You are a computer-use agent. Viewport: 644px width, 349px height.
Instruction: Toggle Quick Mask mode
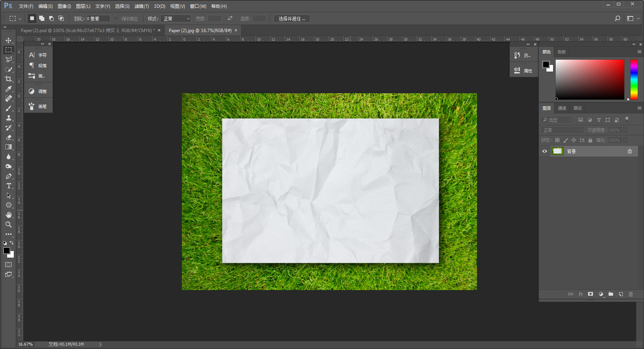pyautogui.click(x=9, y=265)
